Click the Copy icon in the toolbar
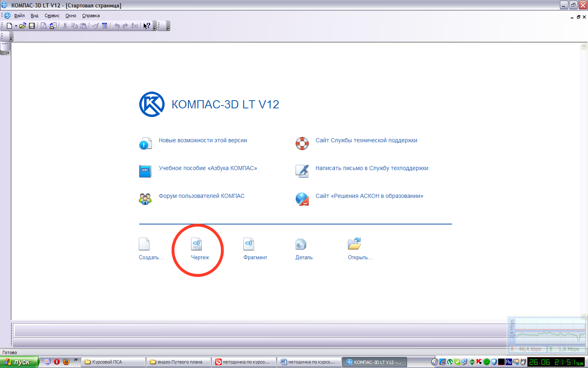This screenshot has width=588, height=368. [74, 26]
